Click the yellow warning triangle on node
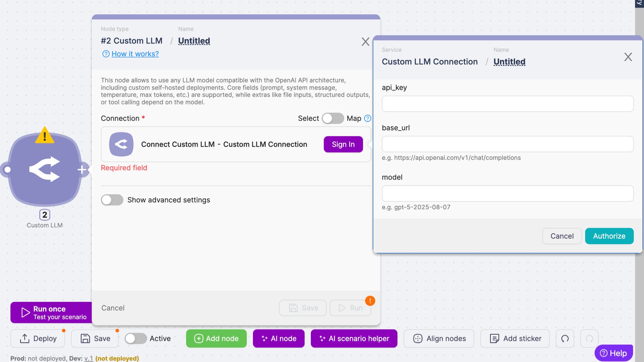The height and width of the screenshot is (362, 644). pos(45,135)
